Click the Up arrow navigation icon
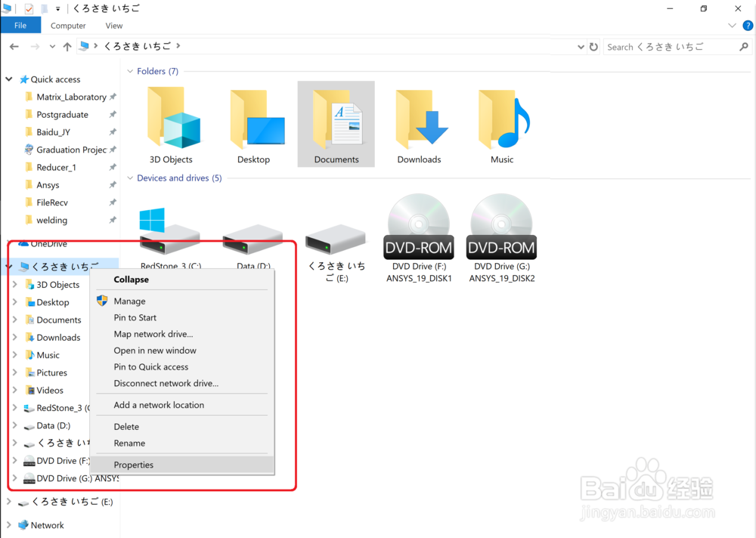Screen dimensions: 756x538 point(67,46)
